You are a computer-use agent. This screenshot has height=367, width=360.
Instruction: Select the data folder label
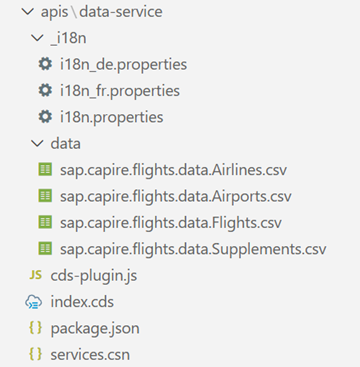[x=66, y=144]
